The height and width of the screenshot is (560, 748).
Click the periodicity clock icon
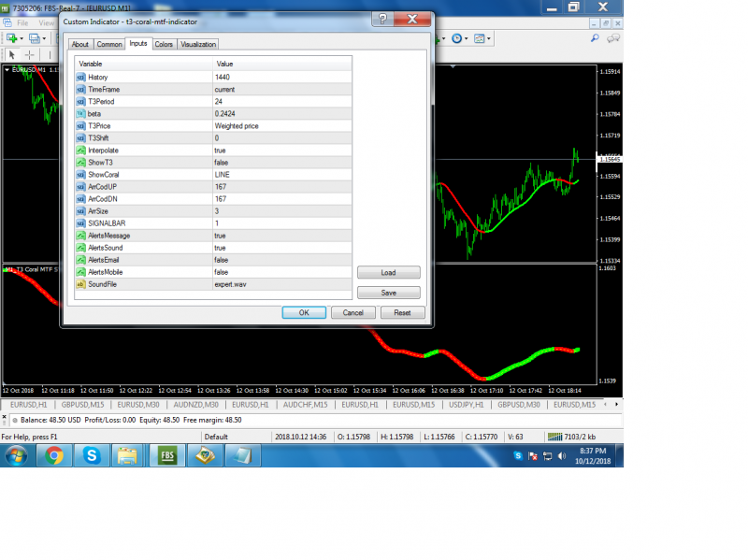[457, 38]
